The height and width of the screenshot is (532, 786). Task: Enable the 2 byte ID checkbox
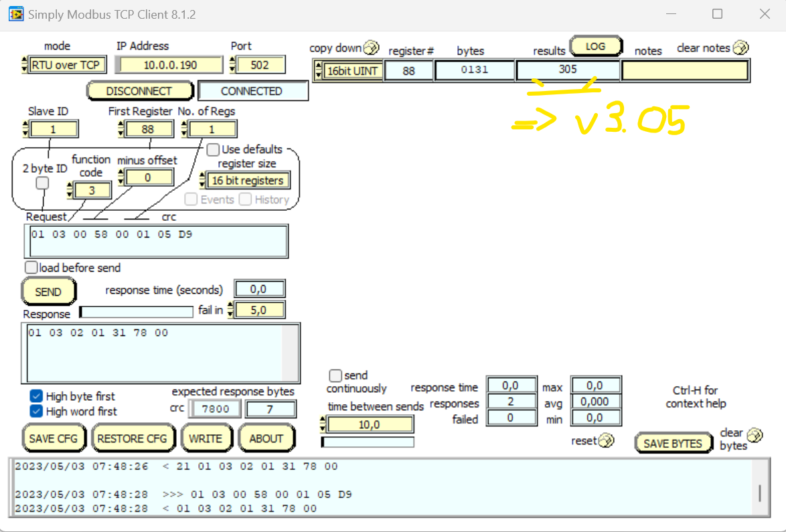point(42,183)
